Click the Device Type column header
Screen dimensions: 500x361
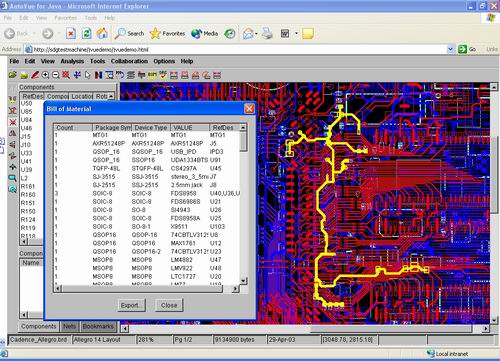point(151,128)
